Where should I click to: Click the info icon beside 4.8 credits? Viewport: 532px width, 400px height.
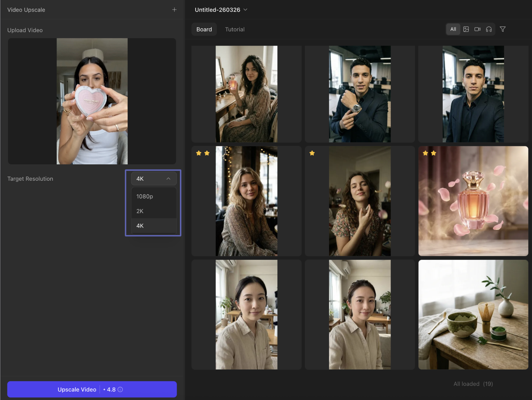(x=120, y=389)
